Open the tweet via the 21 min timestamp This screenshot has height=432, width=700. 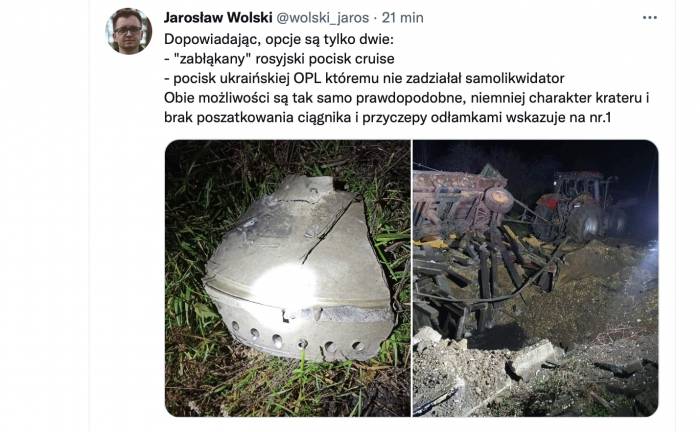(403, 18)
